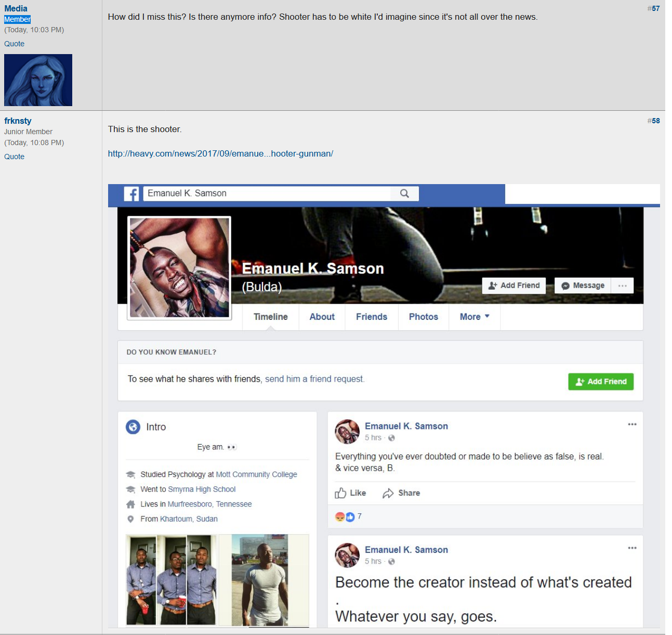Click the '(Bulda)' nickname text
Viewport: 672px width, 635px height.
(262, 287)
